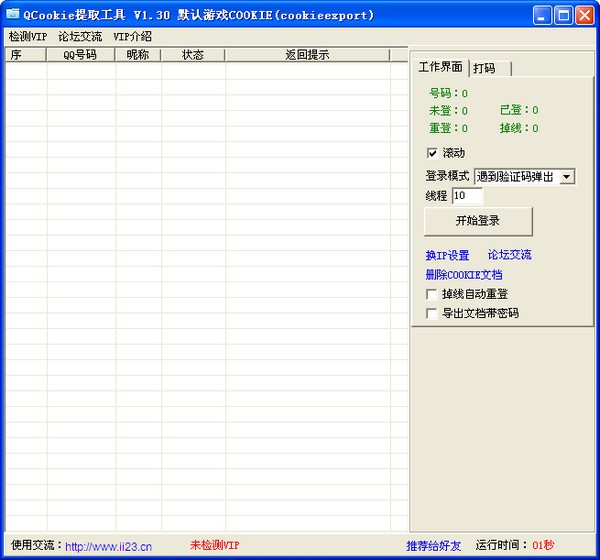This screenshot has height=560, width=600.
Task: Open the 换IP设置 link
Action: click(447, 255)
